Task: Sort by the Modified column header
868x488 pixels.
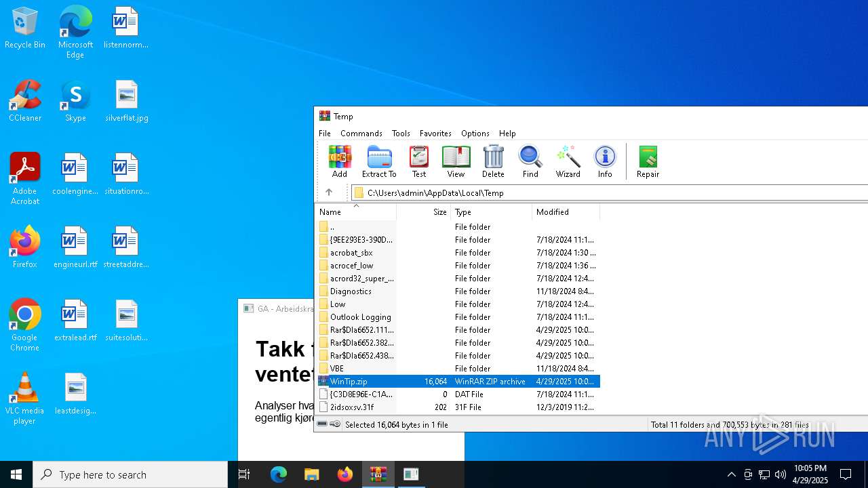Action: pyautogui.click(x=566, y=212)
